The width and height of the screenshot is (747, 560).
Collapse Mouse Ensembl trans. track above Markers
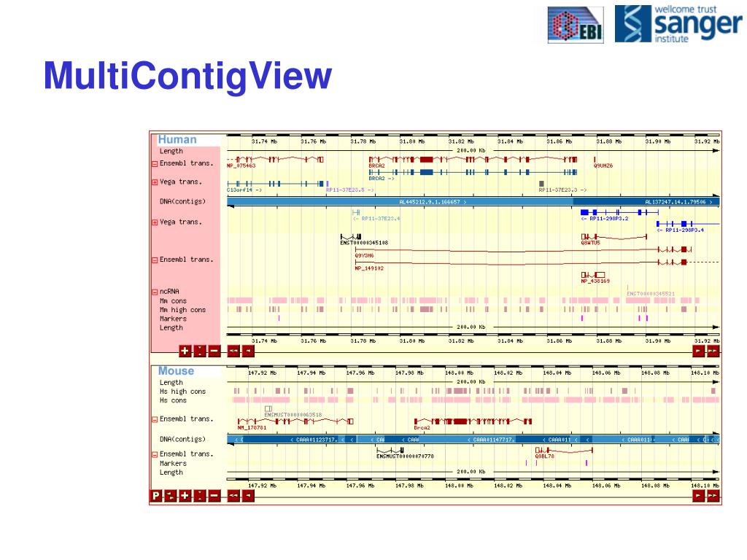(x=155, y=455)
